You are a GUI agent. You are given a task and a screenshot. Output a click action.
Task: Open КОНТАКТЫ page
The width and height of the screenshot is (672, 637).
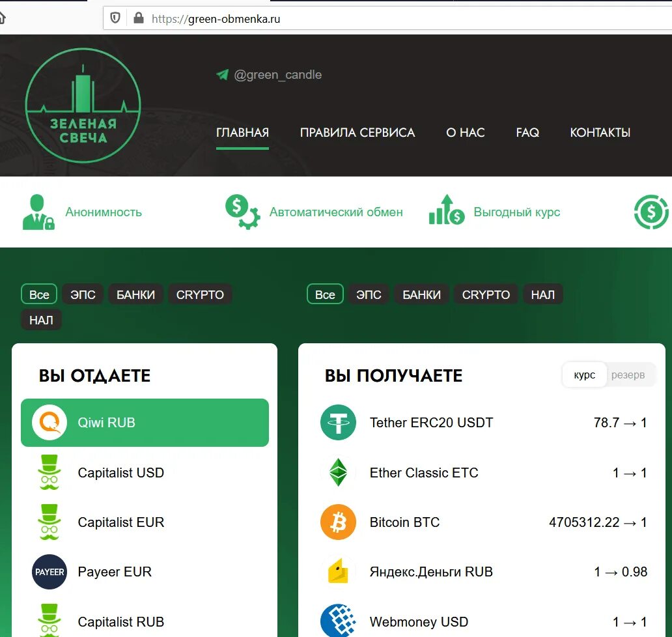tap(600, 132)
